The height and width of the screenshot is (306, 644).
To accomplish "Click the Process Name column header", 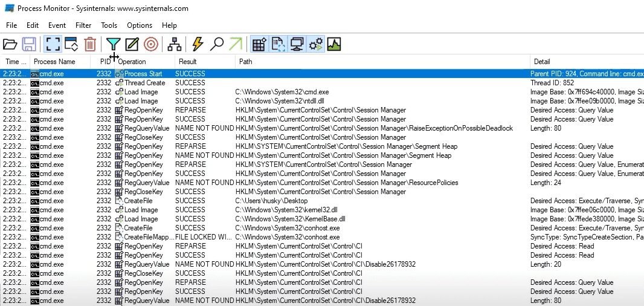I will (x=60, y=62).
